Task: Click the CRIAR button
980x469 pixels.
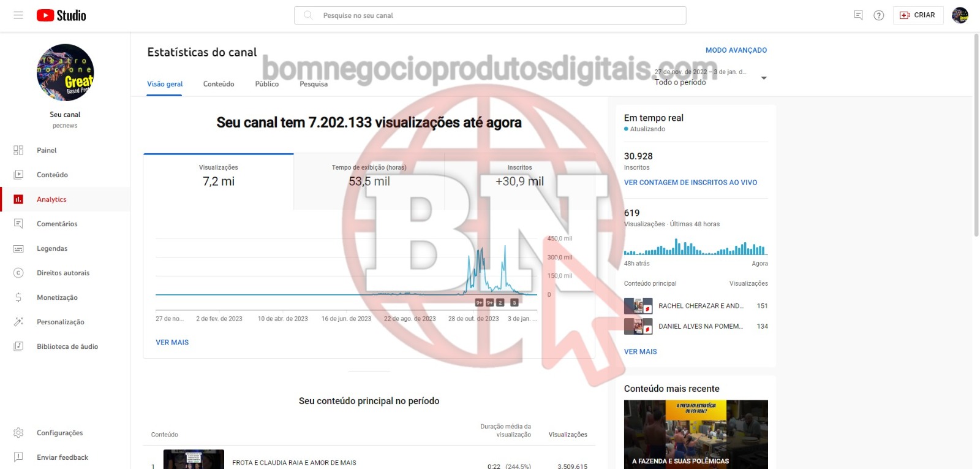Action: [918, 15]
